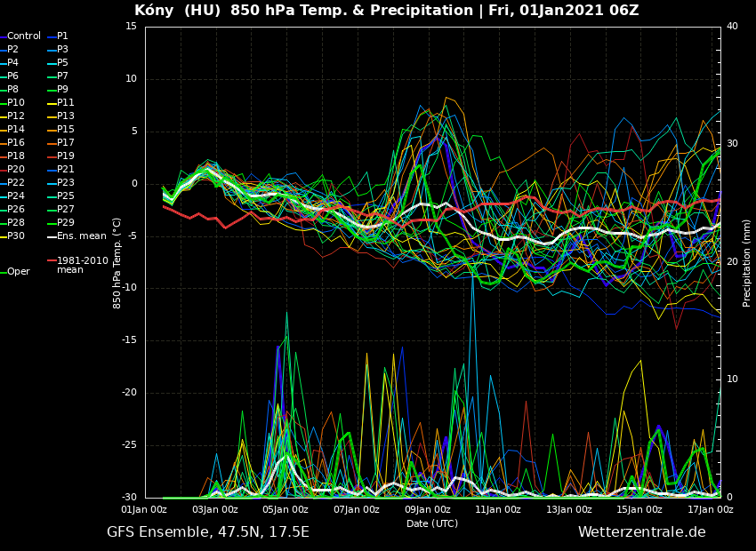Click the 17Jan 00z date tick label
This screenshot has height=551, width=756.
pos(710,510)
